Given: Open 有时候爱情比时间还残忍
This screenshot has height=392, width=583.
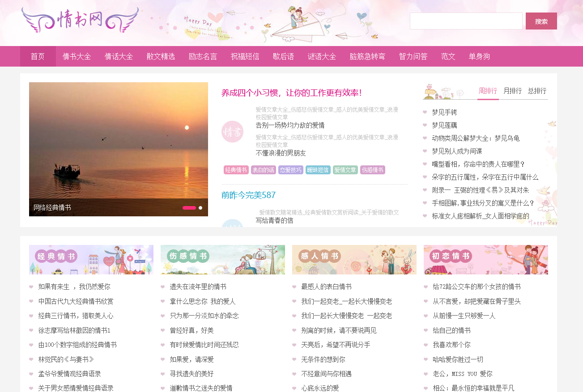Looking at the screenshot, I should [204, 345].
